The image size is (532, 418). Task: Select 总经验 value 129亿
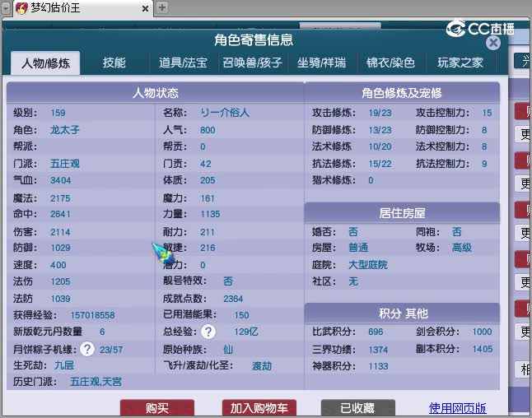point(246,332)
